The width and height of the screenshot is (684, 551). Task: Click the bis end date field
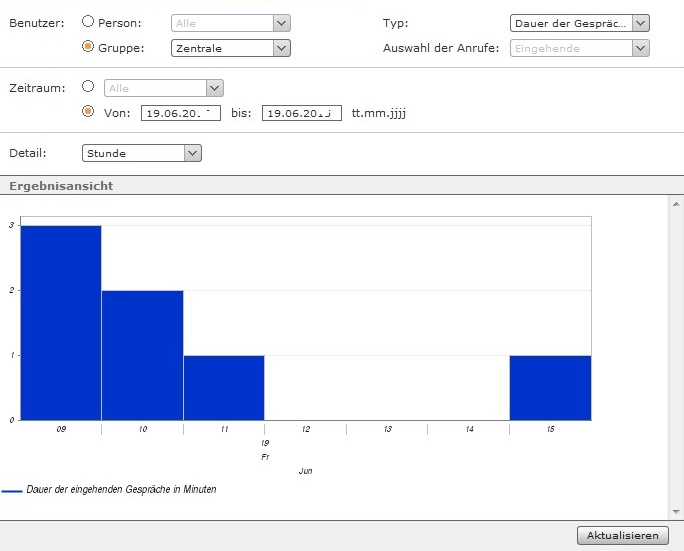click(301, 113)
